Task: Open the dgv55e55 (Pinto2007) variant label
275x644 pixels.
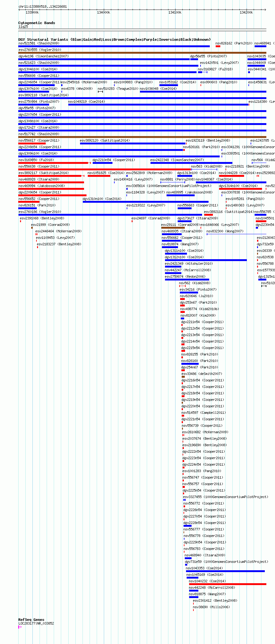Action: [37, 108]
